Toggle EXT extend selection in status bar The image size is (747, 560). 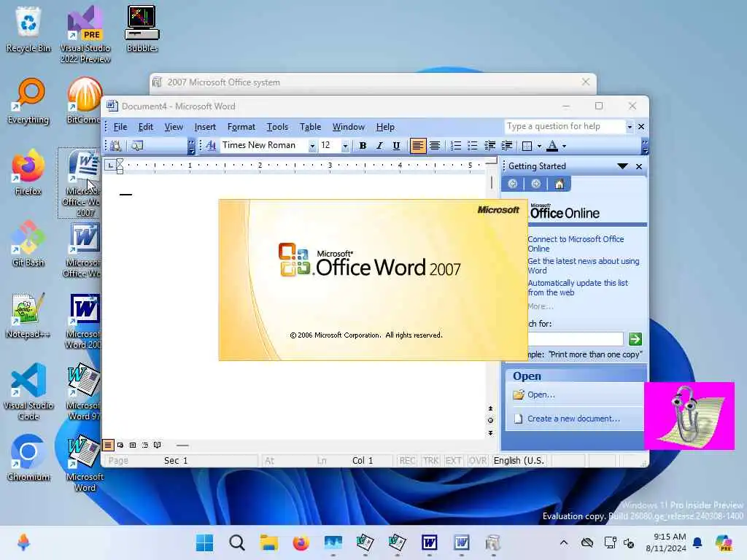453,461
